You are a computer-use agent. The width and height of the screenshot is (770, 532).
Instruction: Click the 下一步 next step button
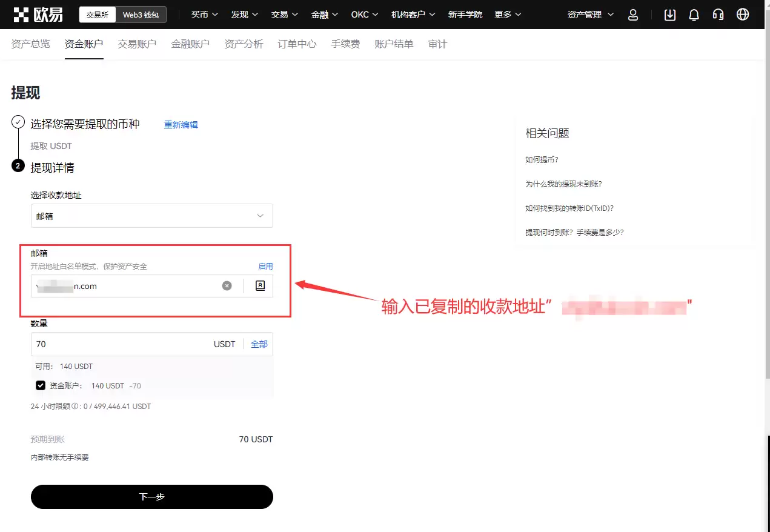pyautogui.click(x=151, y=496)
